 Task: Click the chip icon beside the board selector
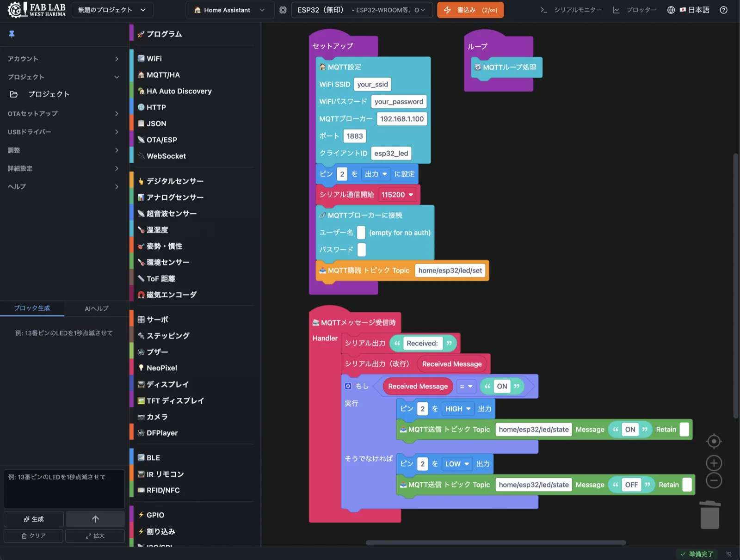283,10
